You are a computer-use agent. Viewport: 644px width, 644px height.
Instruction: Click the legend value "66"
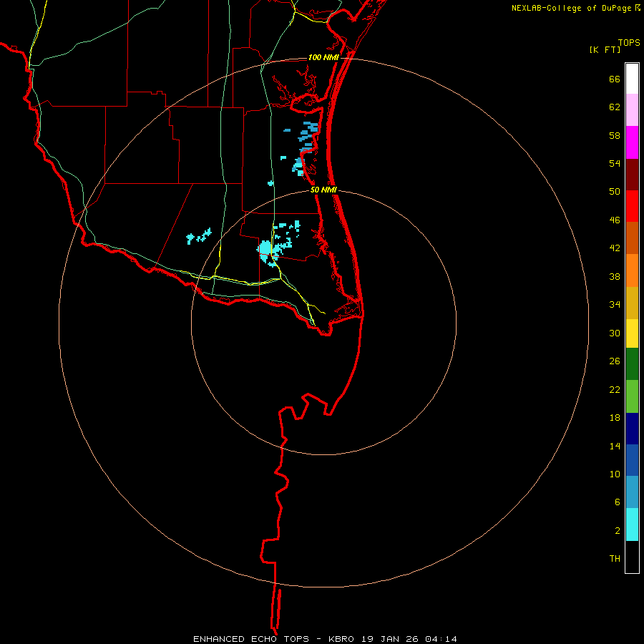coord(615,79)
